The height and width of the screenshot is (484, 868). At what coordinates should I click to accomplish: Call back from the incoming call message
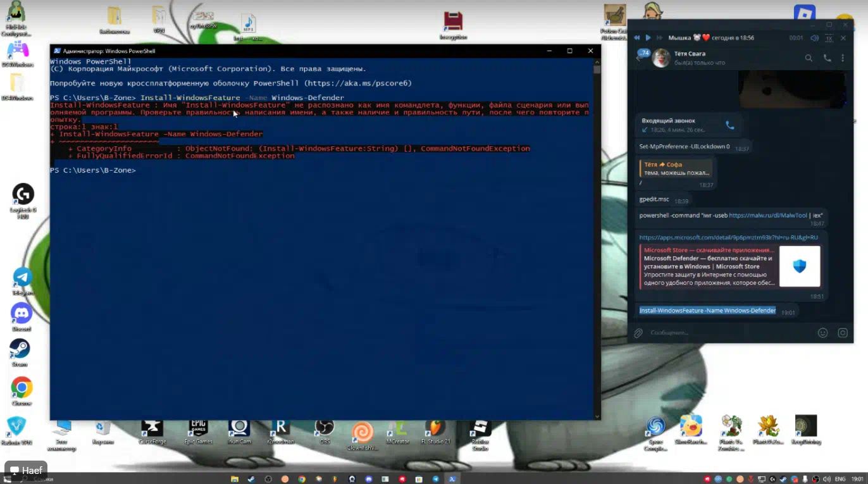pyautogui.click(x=729, y=125)
